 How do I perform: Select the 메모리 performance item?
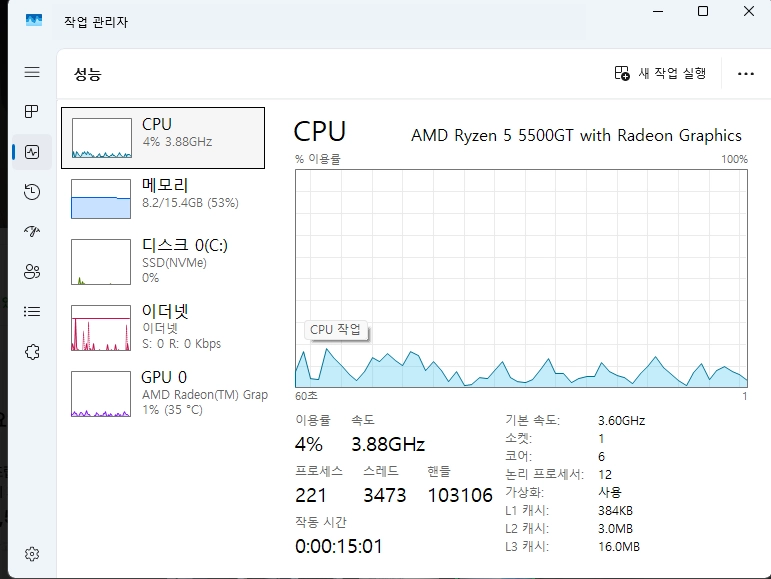(x=163, y=199)
